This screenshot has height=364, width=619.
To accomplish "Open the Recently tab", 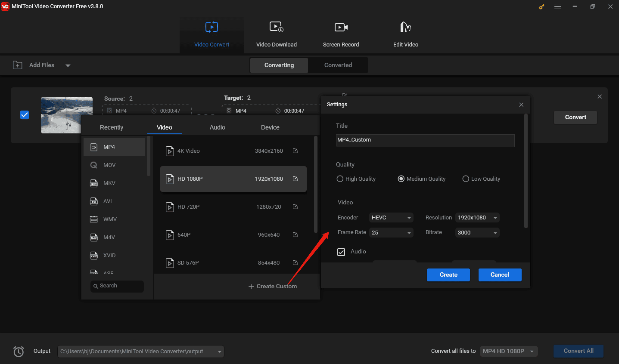I will point(112,127).
